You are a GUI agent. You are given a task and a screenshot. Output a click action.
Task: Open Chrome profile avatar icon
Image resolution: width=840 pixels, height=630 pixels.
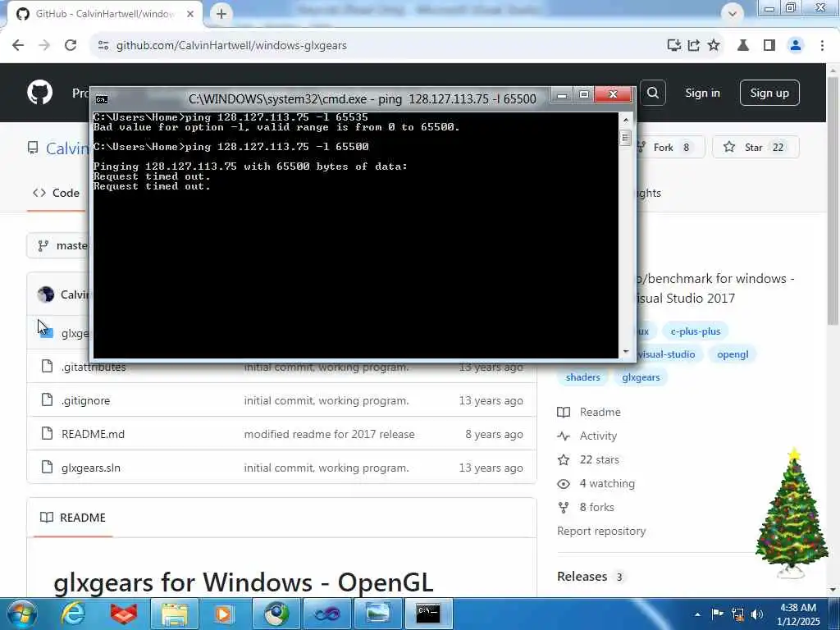[x=796, y=46]
